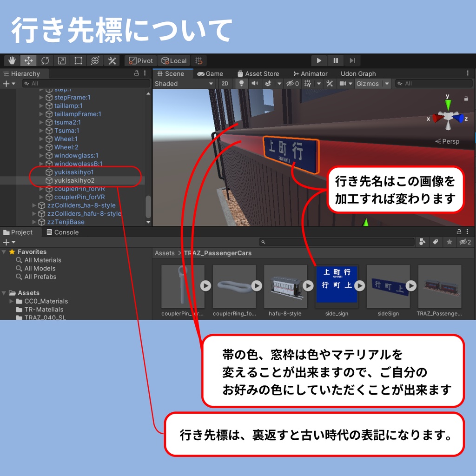Select the Move tool
Screen dimensions: 476x476
click(28, 60)
